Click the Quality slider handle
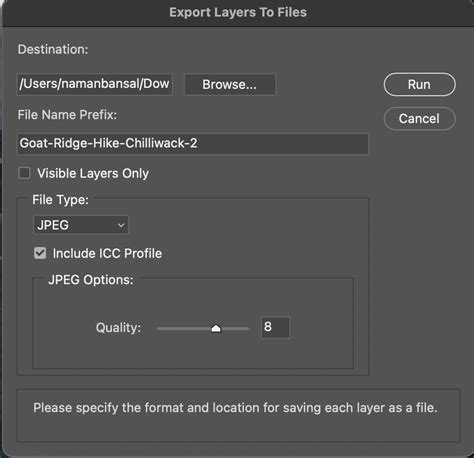 click(216, 329)
